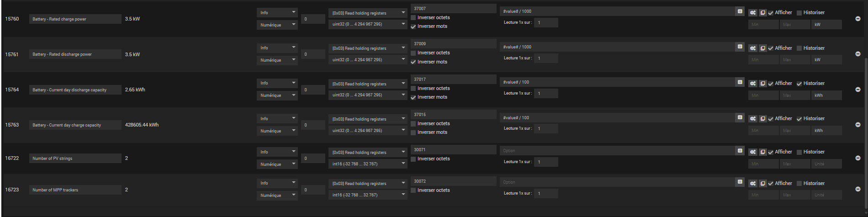This screenshot has height=217, width=868.
Task: Remove the Number of MPP trackers command
Action: click(857, 189)
